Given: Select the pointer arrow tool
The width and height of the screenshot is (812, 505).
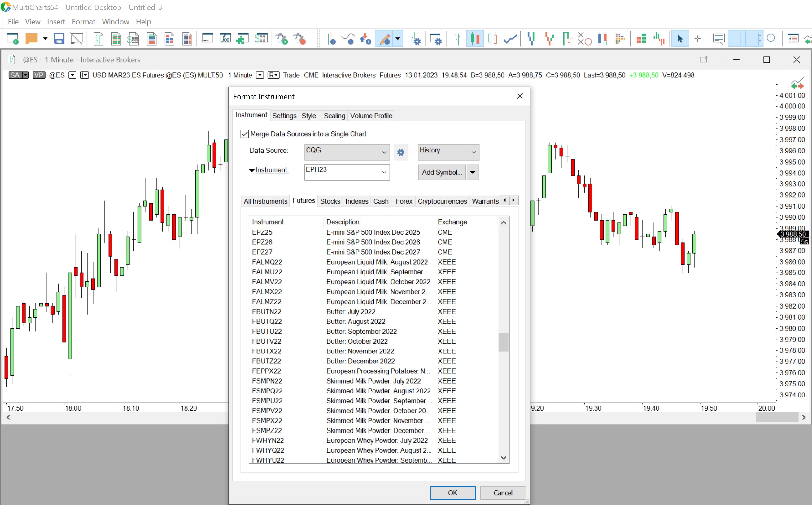Looking at the screenshot, I should coord(680,38).
